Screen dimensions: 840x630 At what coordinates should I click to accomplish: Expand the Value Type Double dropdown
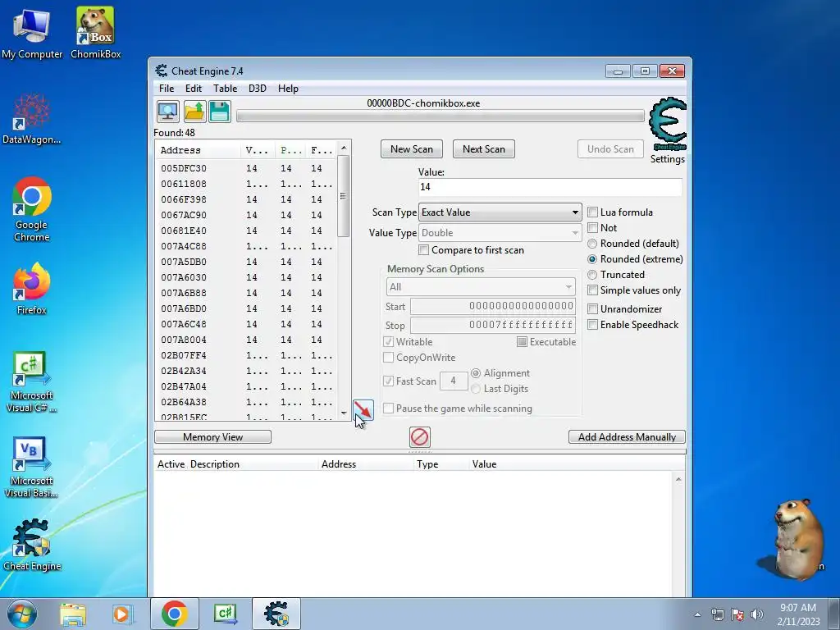500,232
